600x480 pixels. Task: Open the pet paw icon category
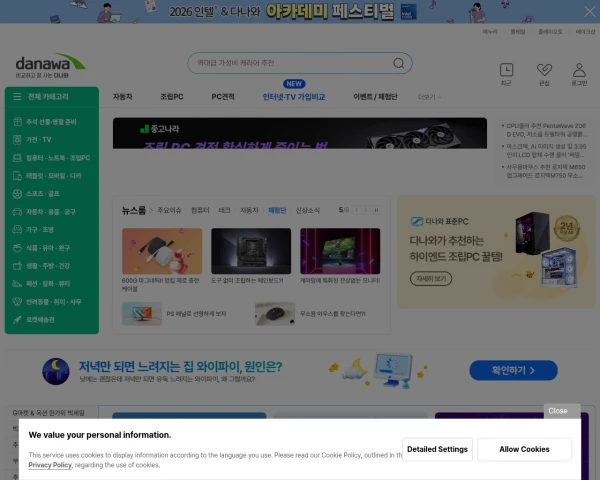pos(17,302)
